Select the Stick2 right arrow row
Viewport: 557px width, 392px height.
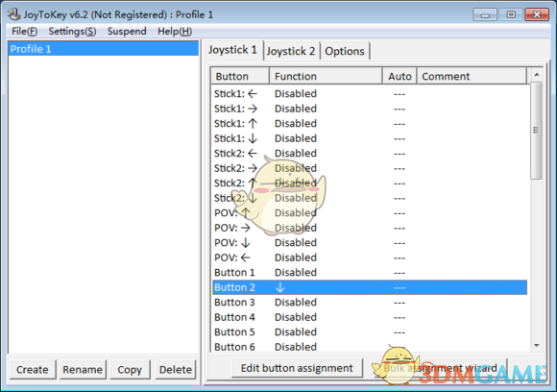coord(370,168)
